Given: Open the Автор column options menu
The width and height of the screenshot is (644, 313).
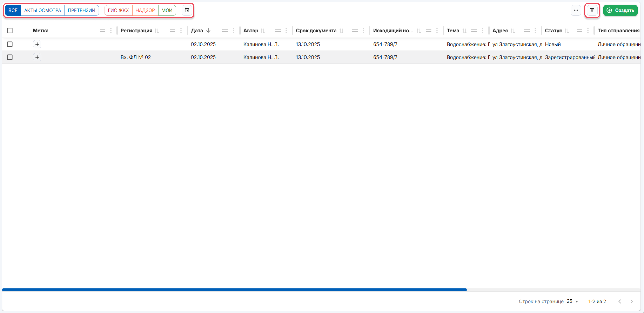Looking at the screenshot, I should (x=286, y=31).
